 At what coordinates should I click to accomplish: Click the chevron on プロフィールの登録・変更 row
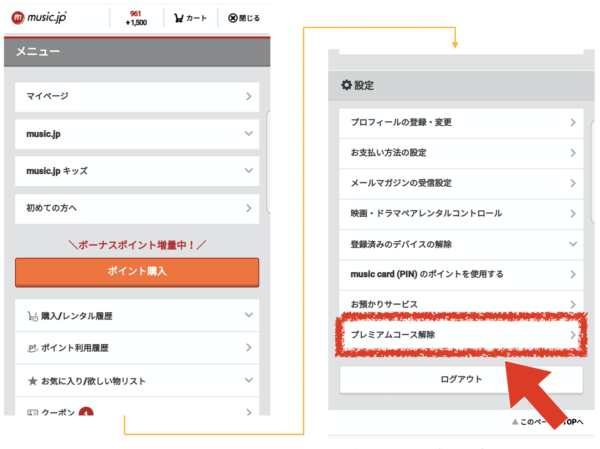573,123
